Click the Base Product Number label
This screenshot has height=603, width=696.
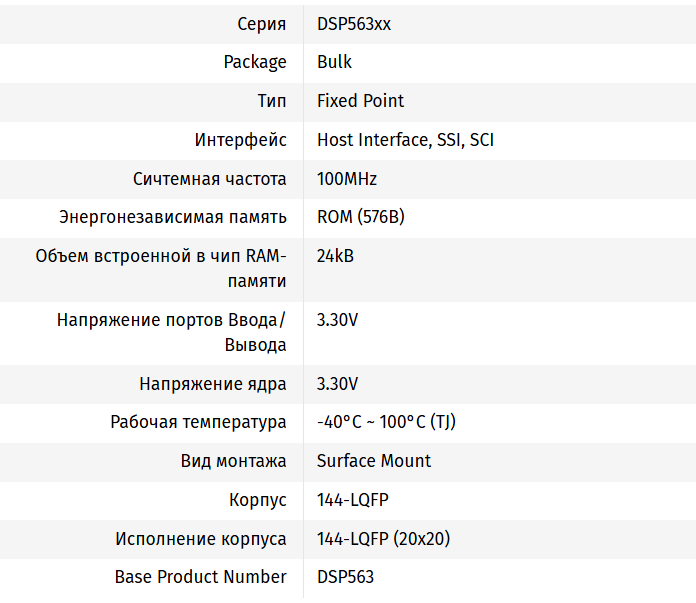coord(200,577)
